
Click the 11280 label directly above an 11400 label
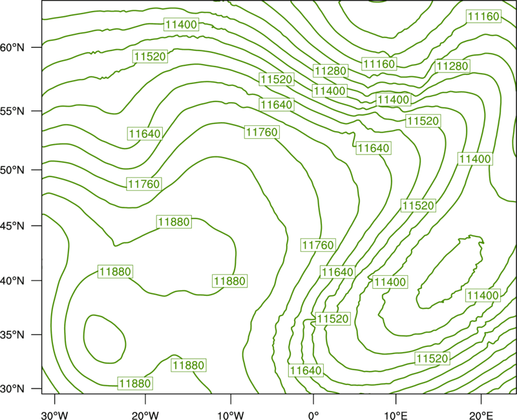(330, 71)
